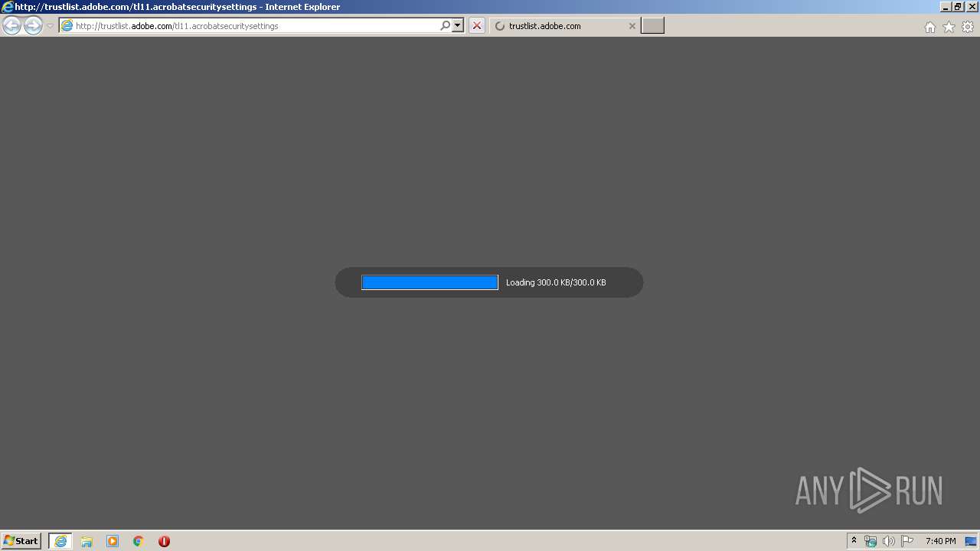Click the Internet Explorer title bar icon
The height and width of the screenshot is (551, 980).
pos(8,7)
